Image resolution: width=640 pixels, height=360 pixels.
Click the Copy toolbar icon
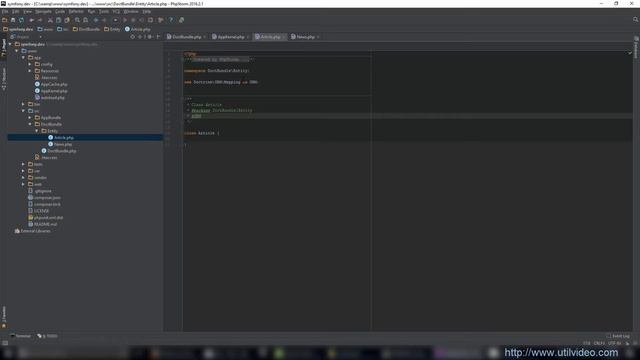[x=58, y=20]
